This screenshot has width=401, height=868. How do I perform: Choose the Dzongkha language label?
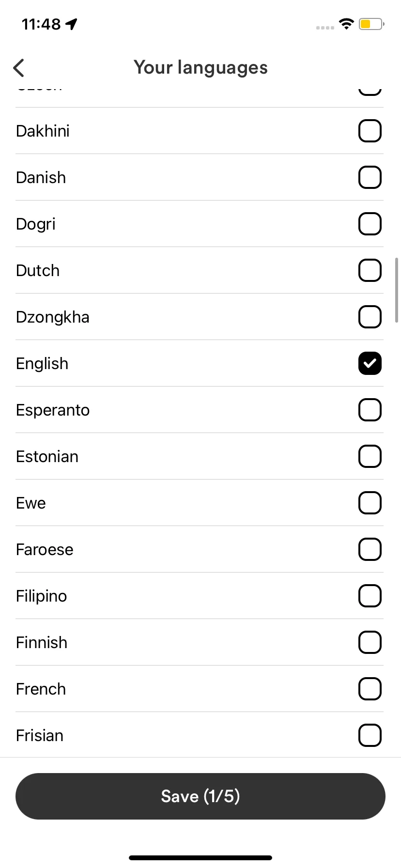pyautogui.click(x=53, y=317)
